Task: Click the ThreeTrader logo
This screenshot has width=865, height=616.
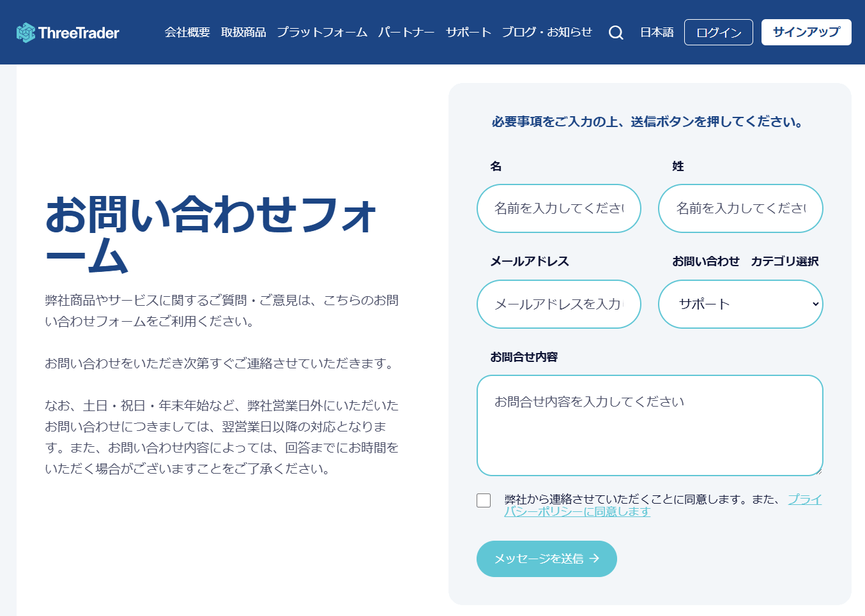Action: click(x=68, y=33)
